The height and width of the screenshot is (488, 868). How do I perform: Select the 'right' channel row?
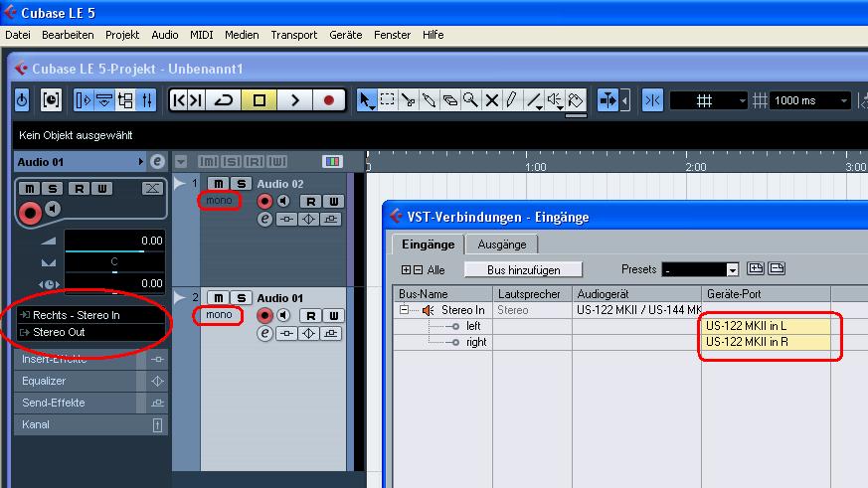(476, 343)
